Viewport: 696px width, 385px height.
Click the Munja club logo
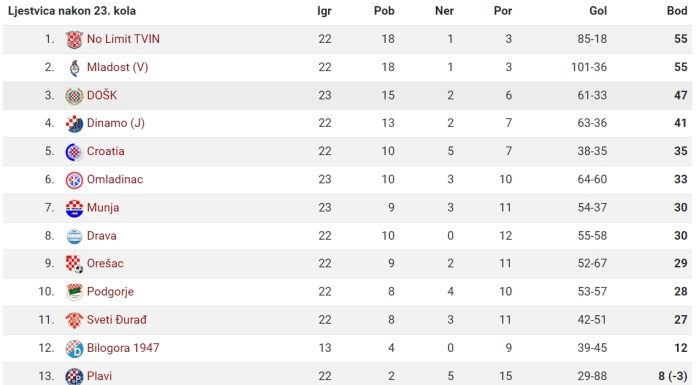coord(74,208)
